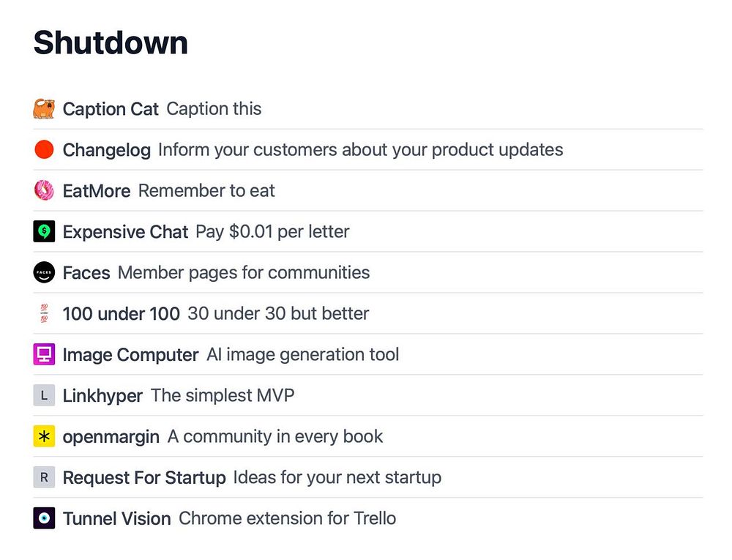Click the Shutdown section heading
732x560 pixels.
[x=111, y=42]
